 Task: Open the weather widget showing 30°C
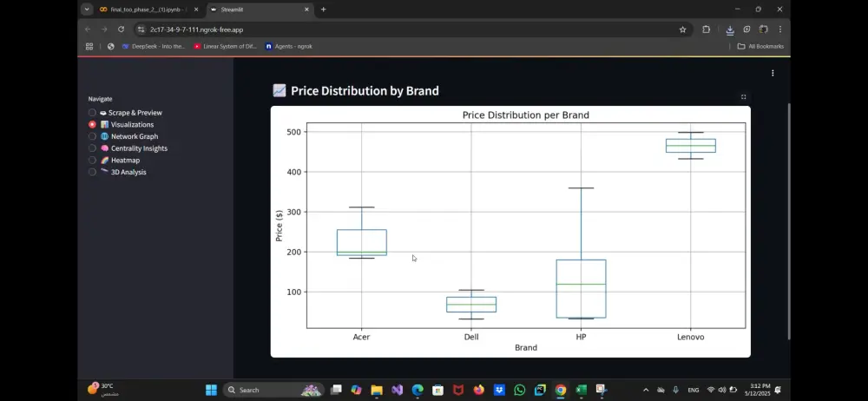click(103, 390)
